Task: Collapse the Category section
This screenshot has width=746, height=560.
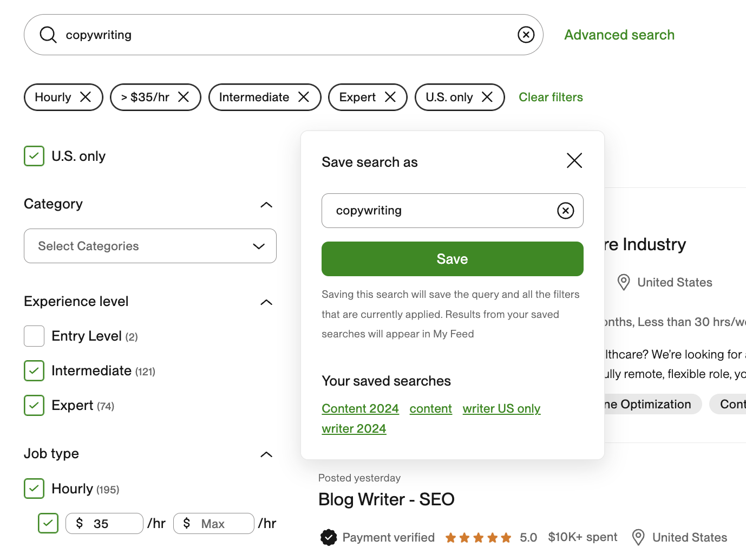Action: tap(266, 205)
